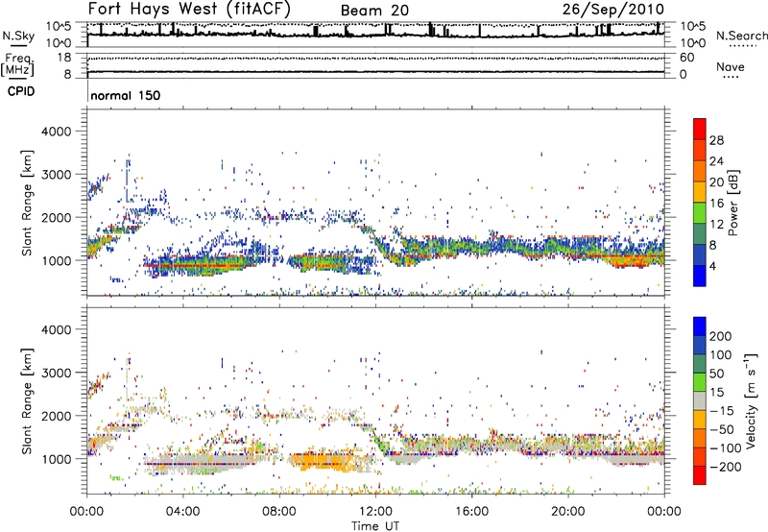This screenshot has height=532, width=768.
Task: Click the "50" velocity colorbar label
Action: [x=716, y=374]
